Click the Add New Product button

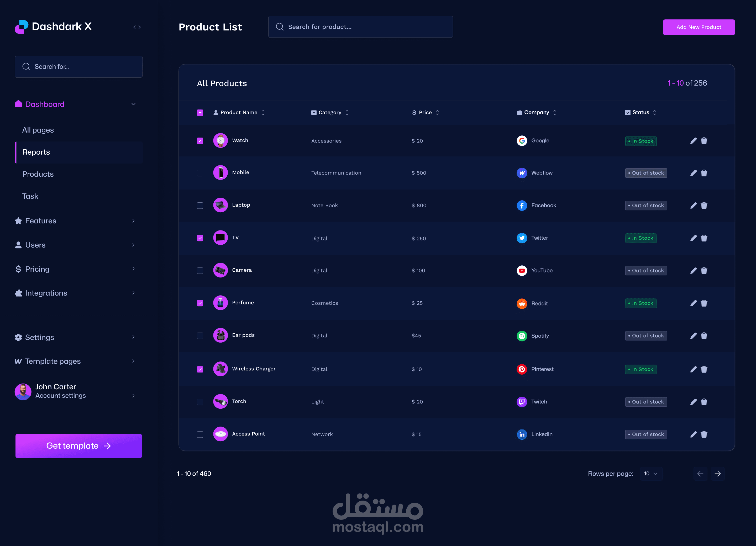pyautogui.click(x=699, y=27)
